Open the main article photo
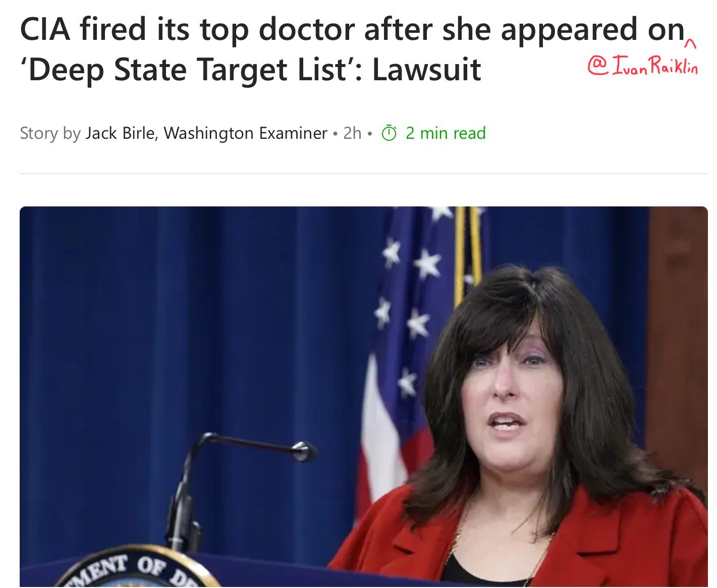 coord(363,397)
